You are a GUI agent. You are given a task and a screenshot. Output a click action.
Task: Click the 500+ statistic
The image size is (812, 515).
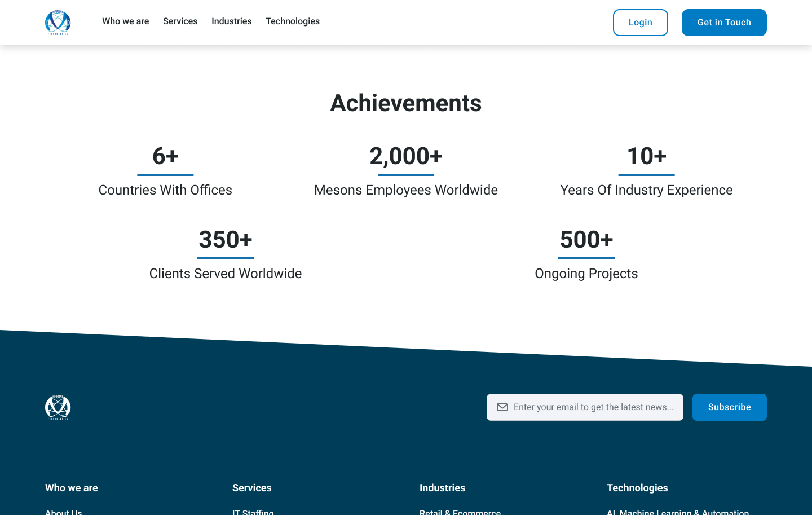tap(586, 240)
